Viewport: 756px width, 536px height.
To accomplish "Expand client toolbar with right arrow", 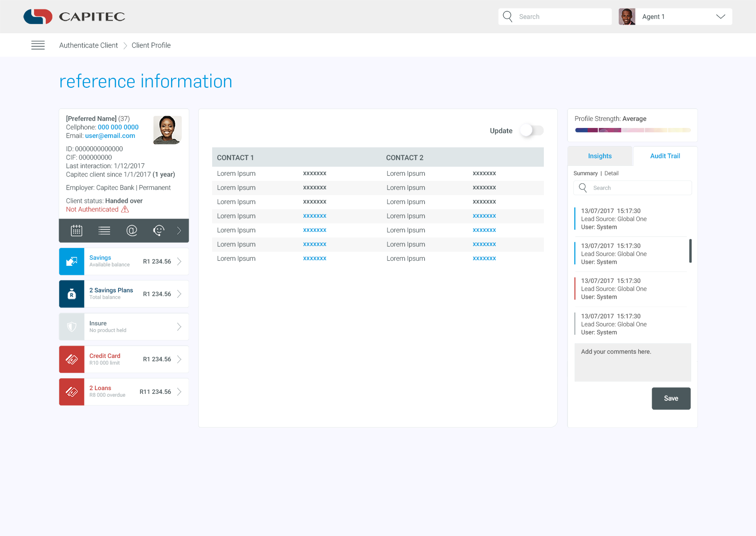I will coord(179,230).
